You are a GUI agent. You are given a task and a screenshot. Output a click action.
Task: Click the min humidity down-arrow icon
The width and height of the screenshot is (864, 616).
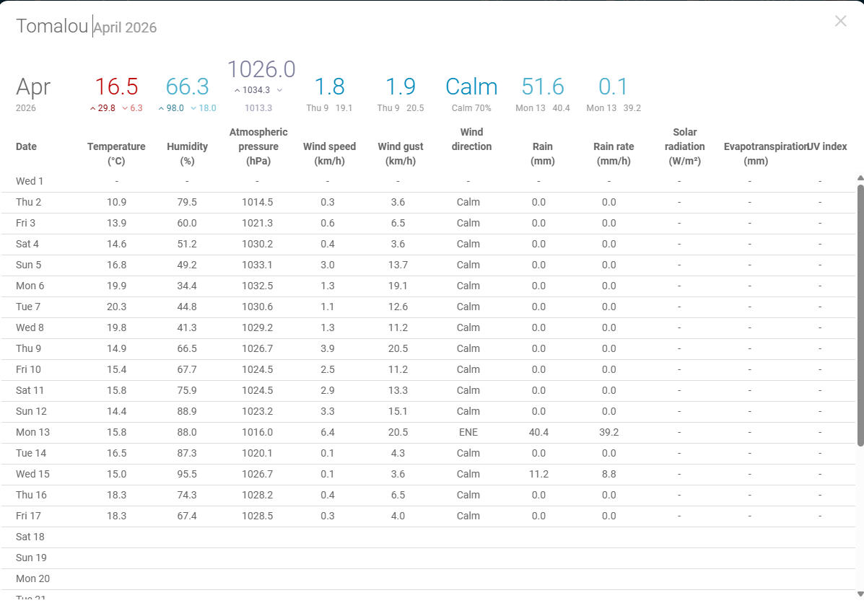193,108
